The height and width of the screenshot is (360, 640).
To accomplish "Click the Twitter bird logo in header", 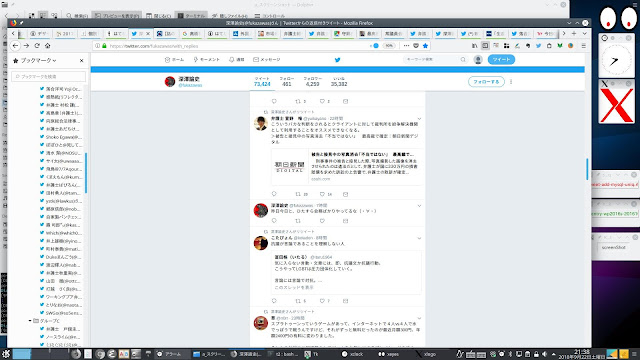I will pos(338,60).
